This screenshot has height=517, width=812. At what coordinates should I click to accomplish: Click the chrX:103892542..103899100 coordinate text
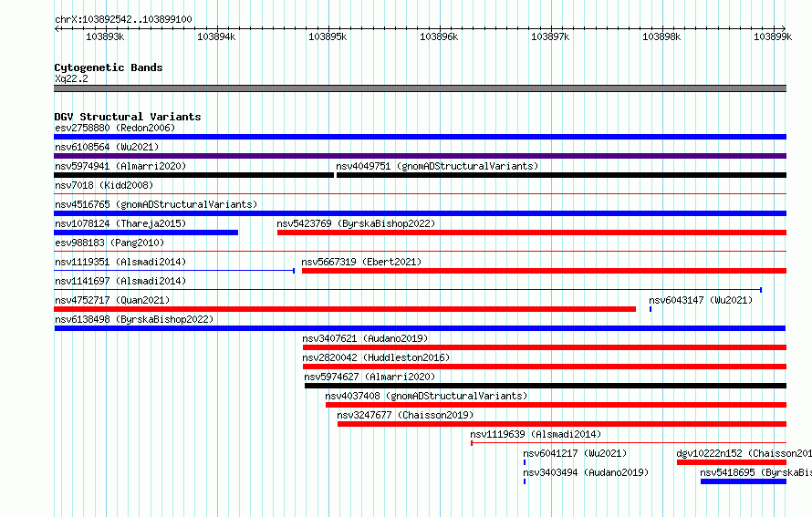point(123,19)
